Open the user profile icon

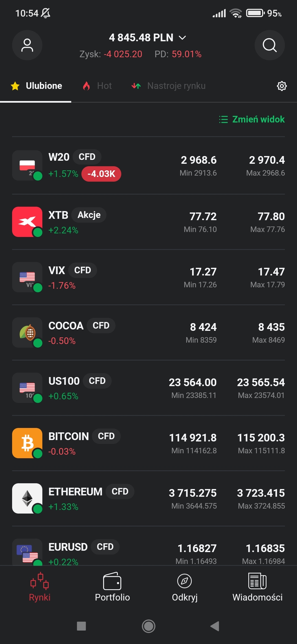(27, 45)
